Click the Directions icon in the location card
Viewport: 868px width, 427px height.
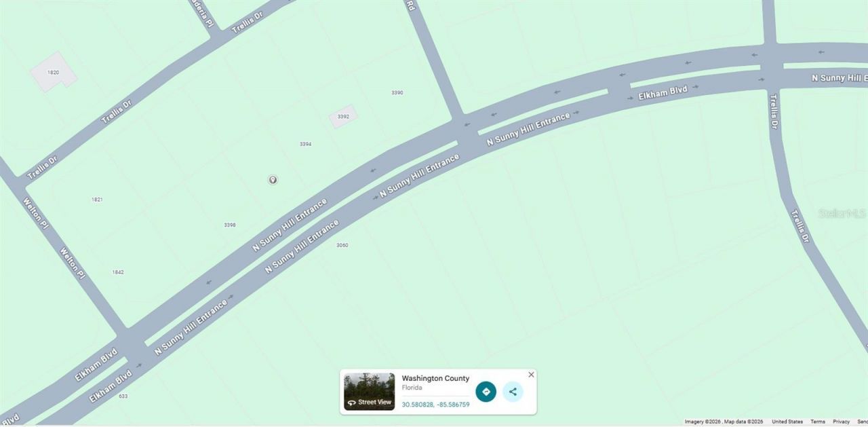486,392
